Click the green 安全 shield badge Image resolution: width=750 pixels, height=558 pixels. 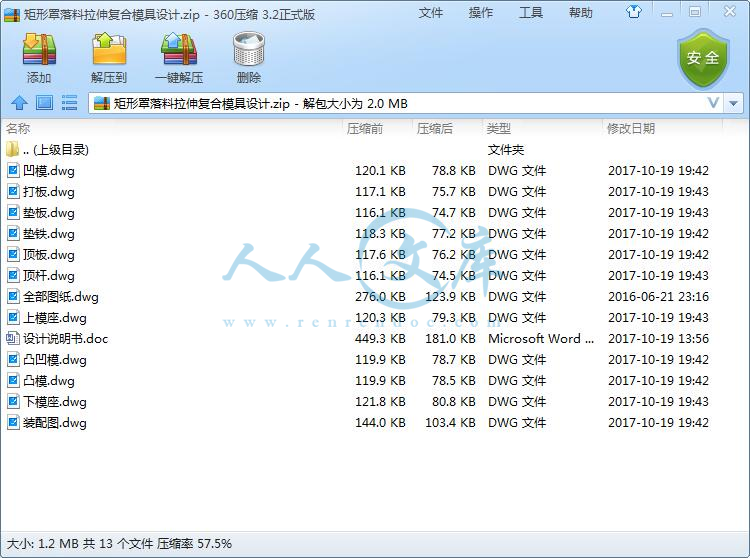coord(703,58)
